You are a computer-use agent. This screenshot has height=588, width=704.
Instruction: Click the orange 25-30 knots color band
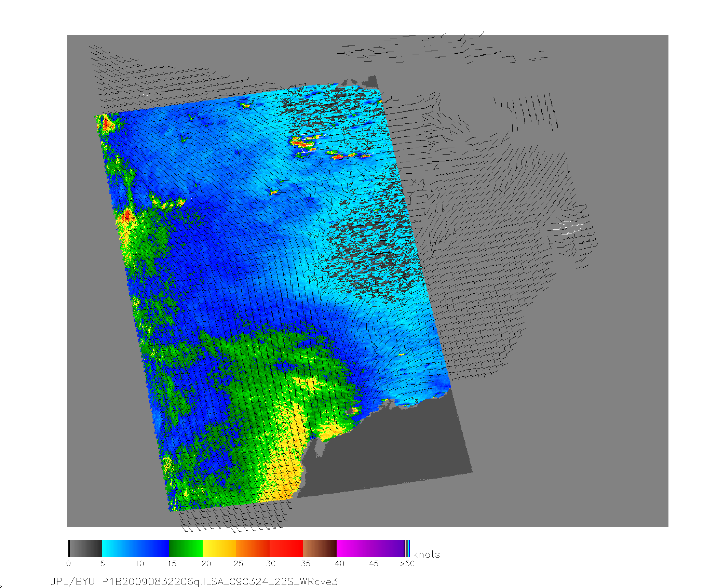click(x=253, y=549)
